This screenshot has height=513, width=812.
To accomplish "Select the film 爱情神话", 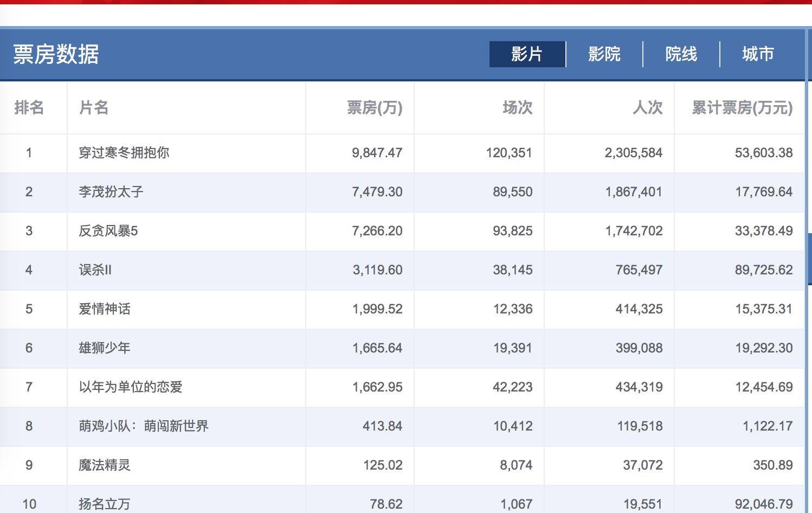I will tap(105, 309).
